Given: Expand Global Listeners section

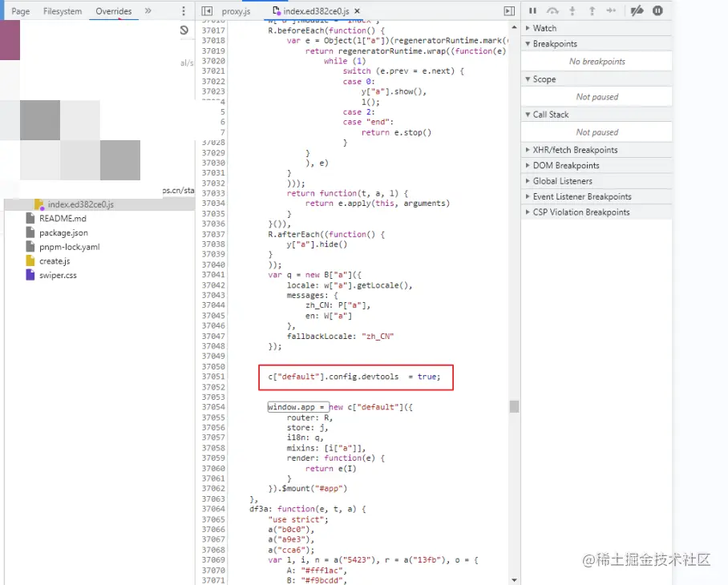Looking at the screenshot, I should tap(597, 181).
